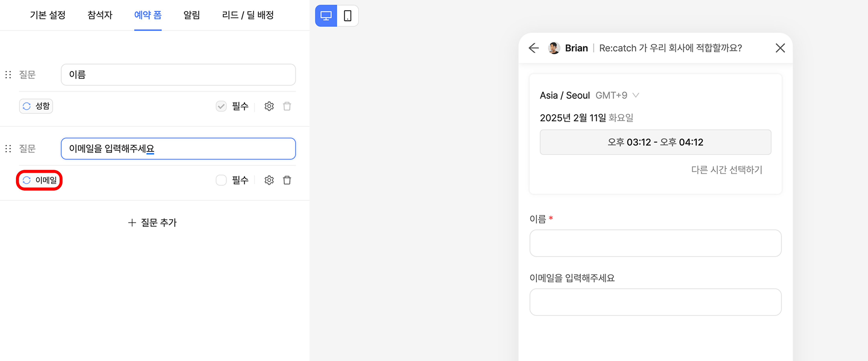The width and height of the screenshot is (868, 361).
Task: Switch to mobile preview mode
Action: (x=347, y=16)
